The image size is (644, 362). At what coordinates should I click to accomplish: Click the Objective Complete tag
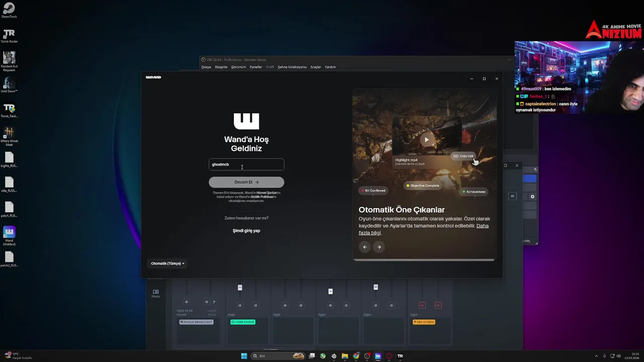click(423, 186)
